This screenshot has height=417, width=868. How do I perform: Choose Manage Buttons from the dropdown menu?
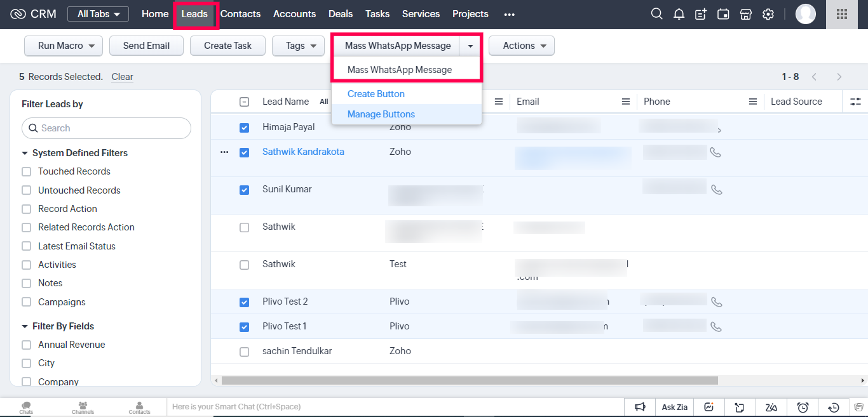coord(381,114)
